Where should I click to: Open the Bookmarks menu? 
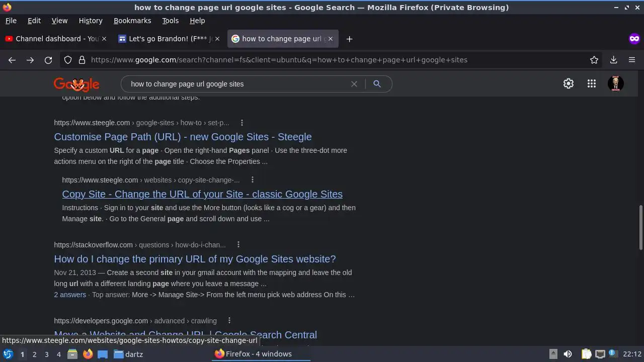tap(132, 21)
